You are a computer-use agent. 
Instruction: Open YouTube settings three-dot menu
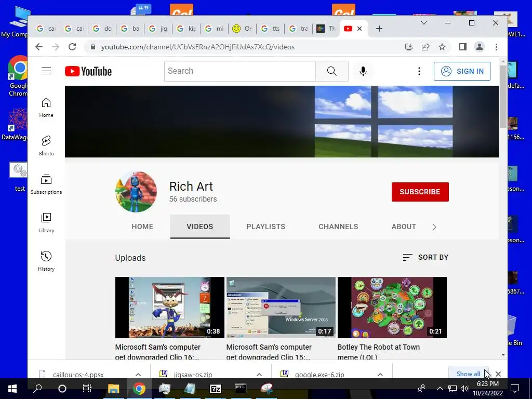(419, 71)
